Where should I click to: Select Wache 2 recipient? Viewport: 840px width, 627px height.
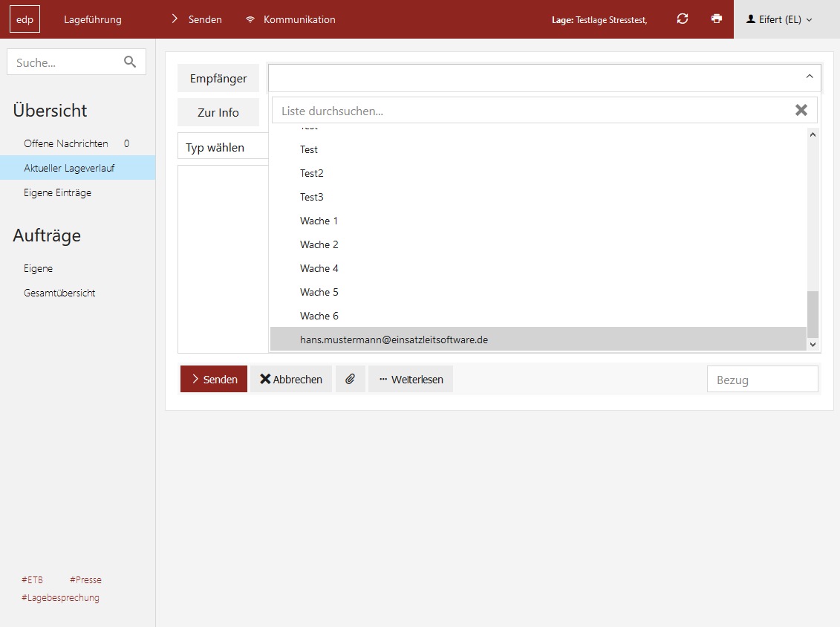[x=538, y=244]
